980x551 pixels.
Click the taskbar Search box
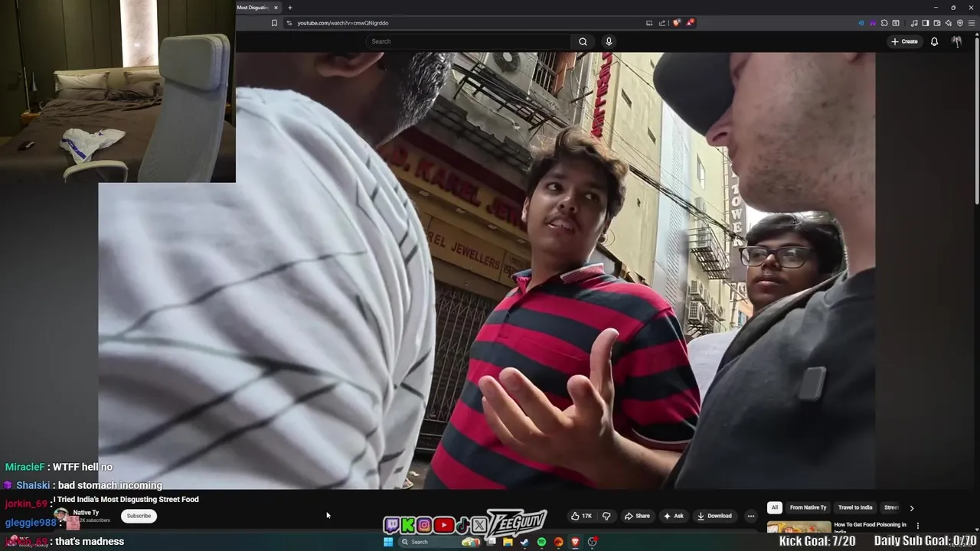coord(439,542)
